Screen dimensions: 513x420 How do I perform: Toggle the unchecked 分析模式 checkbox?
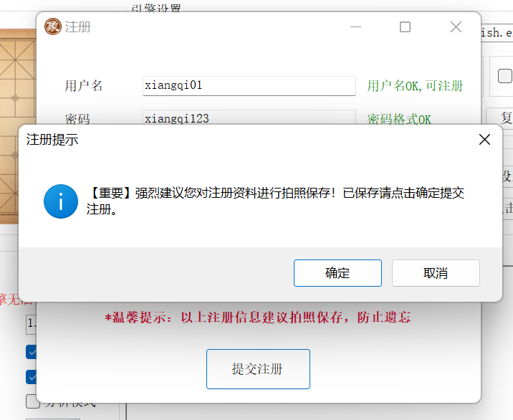32,401
